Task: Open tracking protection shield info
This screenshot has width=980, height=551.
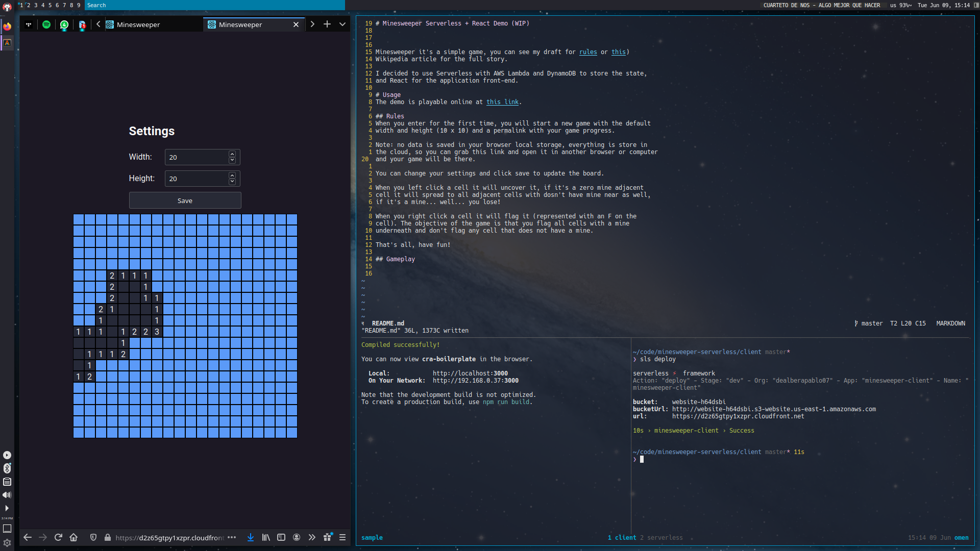Action: click(93, 537)
